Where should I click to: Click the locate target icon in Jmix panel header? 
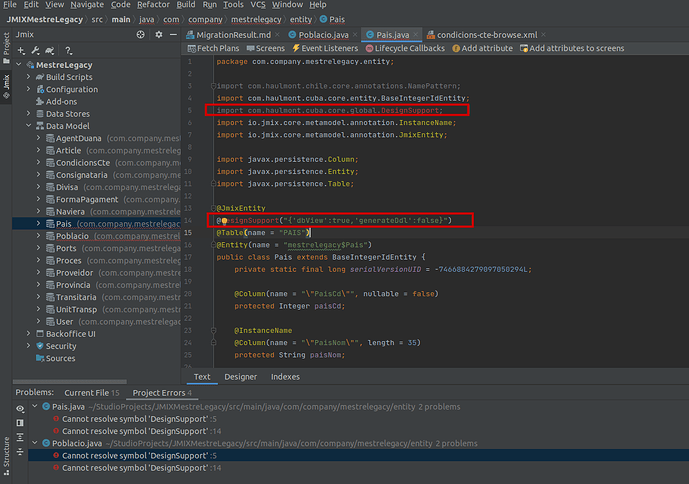coord(141,34)
